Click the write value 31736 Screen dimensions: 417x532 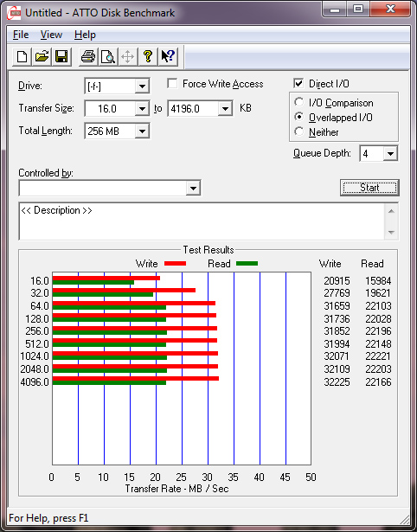click(x=337, y=319)
